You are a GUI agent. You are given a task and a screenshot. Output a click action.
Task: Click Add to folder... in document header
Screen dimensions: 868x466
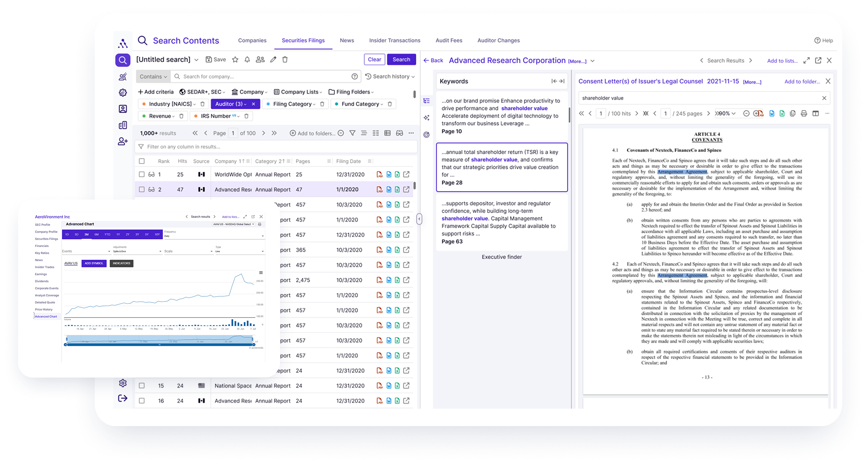(802, 81)
